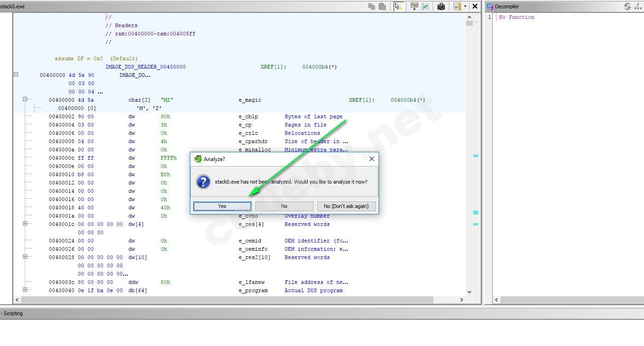Click the e_lfanew field name
Screen dimensions: 644x346
[252, 282]
